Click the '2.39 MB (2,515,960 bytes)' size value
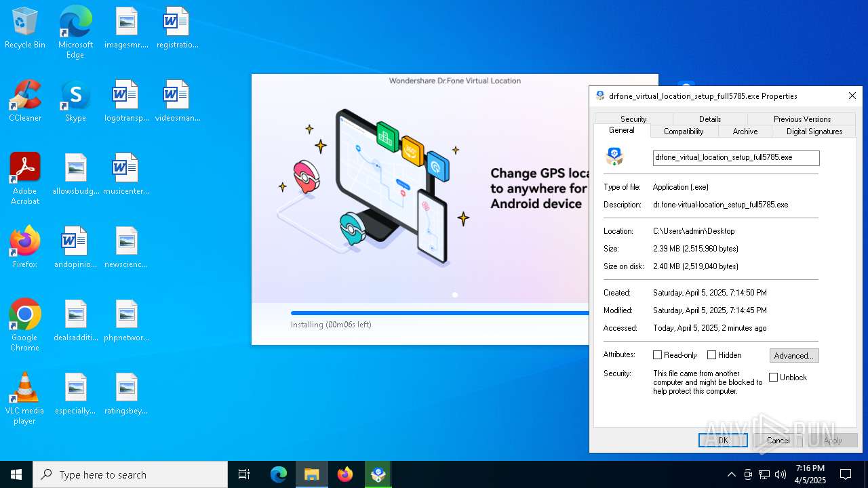 pyautogui.click(x=696, y=249)
